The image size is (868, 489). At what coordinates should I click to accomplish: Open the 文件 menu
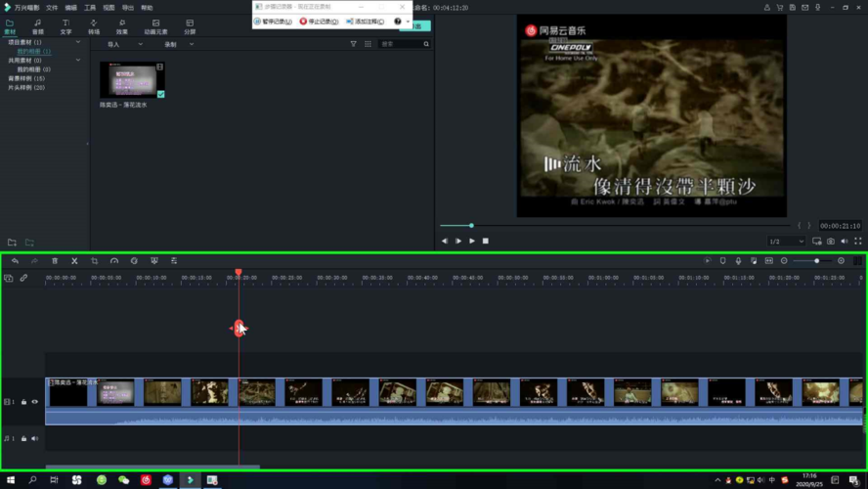click(52, 8)
